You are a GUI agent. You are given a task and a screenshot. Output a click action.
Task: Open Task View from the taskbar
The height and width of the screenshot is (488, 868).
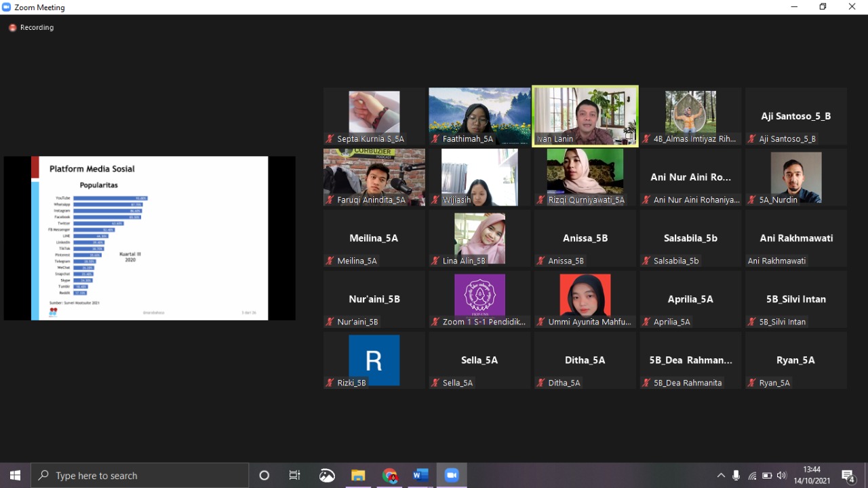point(295,475)
